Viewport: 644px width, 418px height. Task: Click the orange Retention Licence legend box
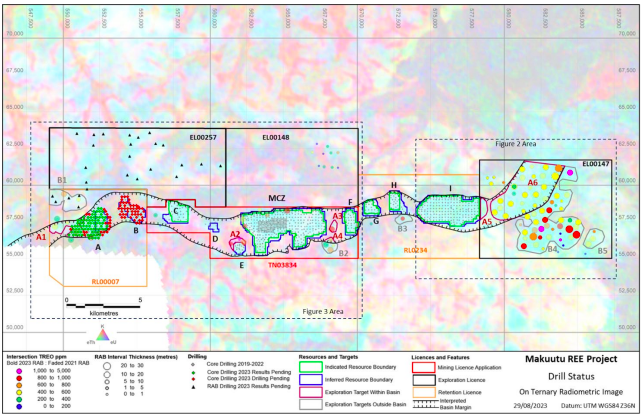pyautogui.click(x=423, y=393)
